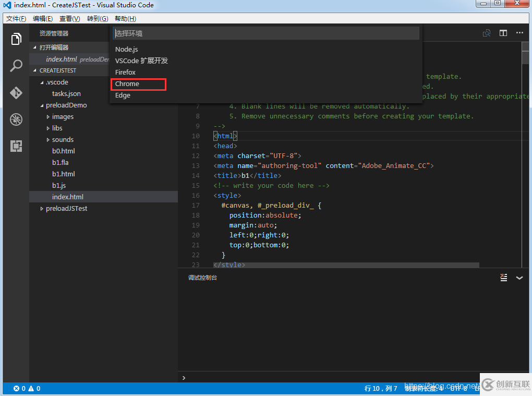Click the <title>b1</title> line
Viewport: 532px width, 396px height.
pos(247,176)
